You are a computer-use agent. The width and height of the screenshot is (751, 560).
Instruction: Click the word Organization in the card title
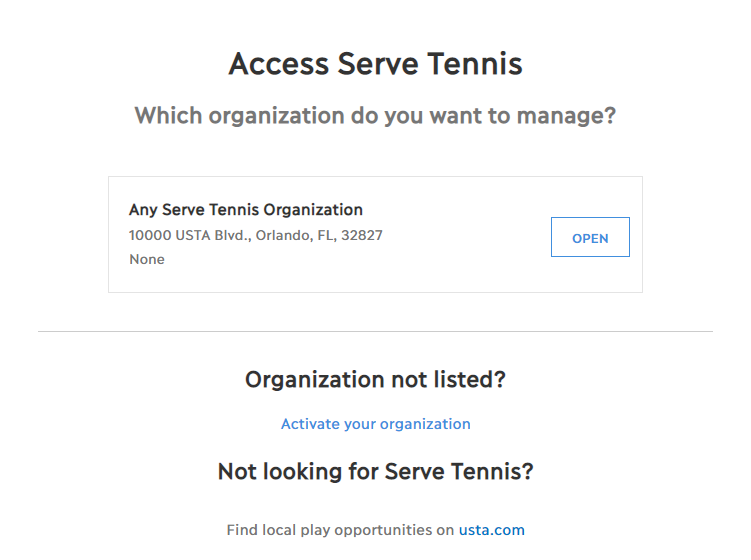tap(313, 210)
